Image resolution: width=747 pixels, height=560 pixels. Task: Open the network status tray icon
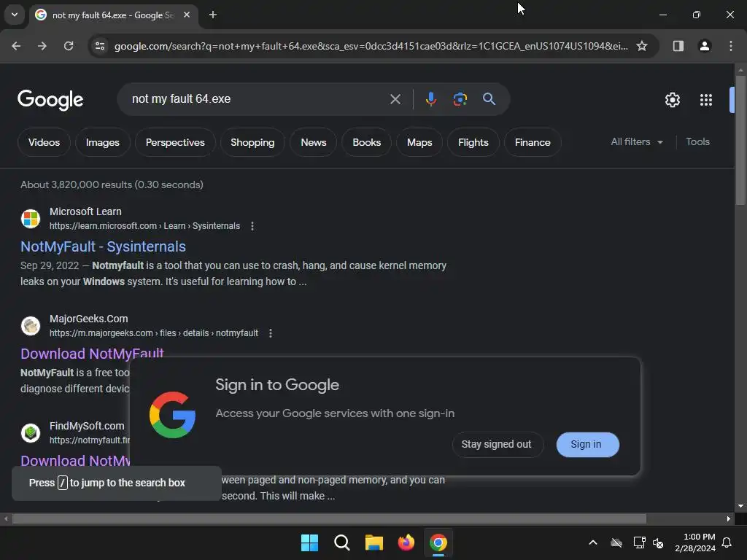click(639, 542)
